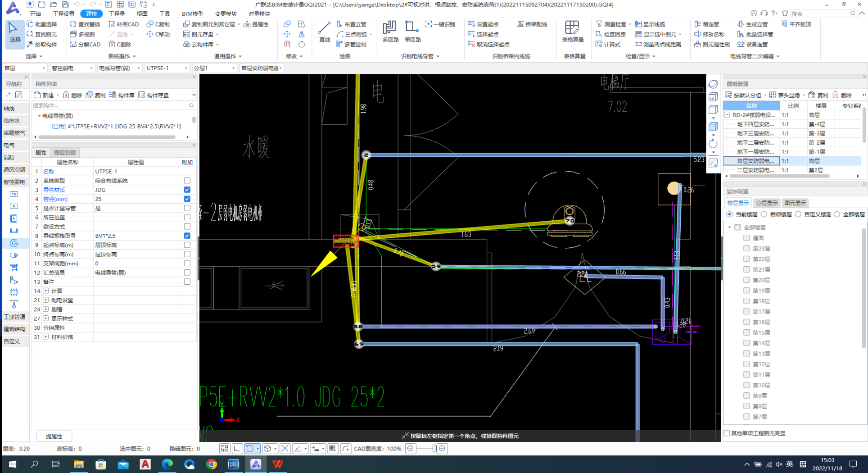This screenshot has width=868, height=473.
Task: Click 一键识别 one-click recognize
Action: (x=440, y=24)
